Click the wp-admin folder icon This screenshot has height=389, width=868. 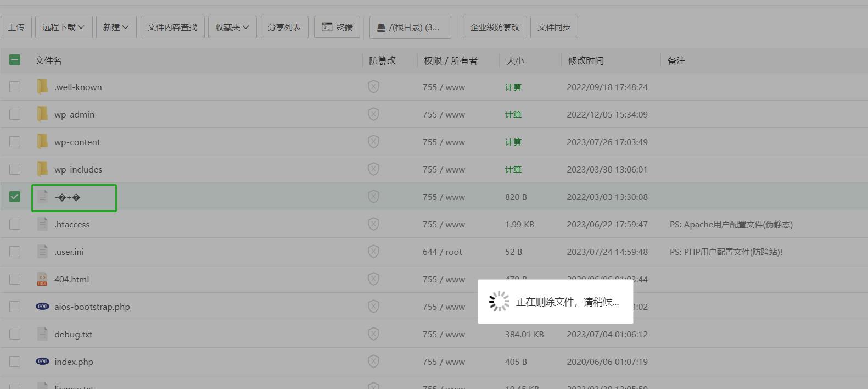point(42,114)
